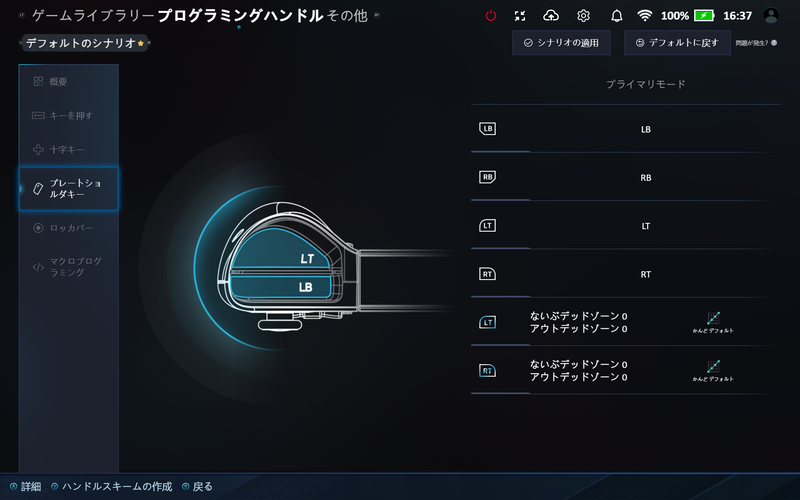Screen dimensions: 800x500
Task: Click the プライマリモード header
Action: [645, 84]
